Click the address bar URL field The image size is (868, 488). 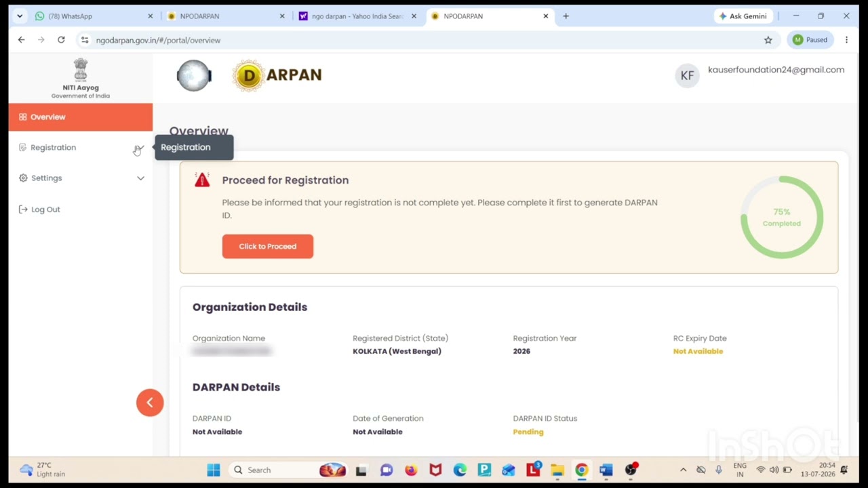click(x=427, y=40)
